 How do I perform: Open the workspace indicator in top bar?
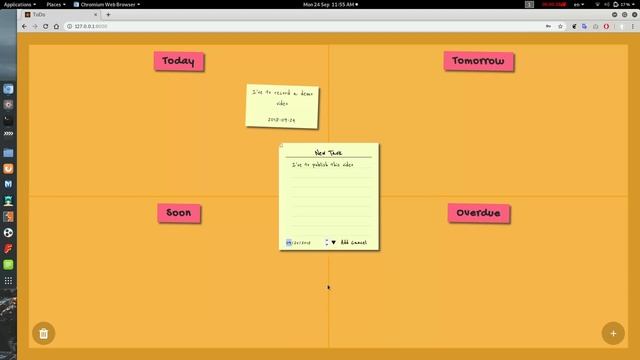coord(529,4)
